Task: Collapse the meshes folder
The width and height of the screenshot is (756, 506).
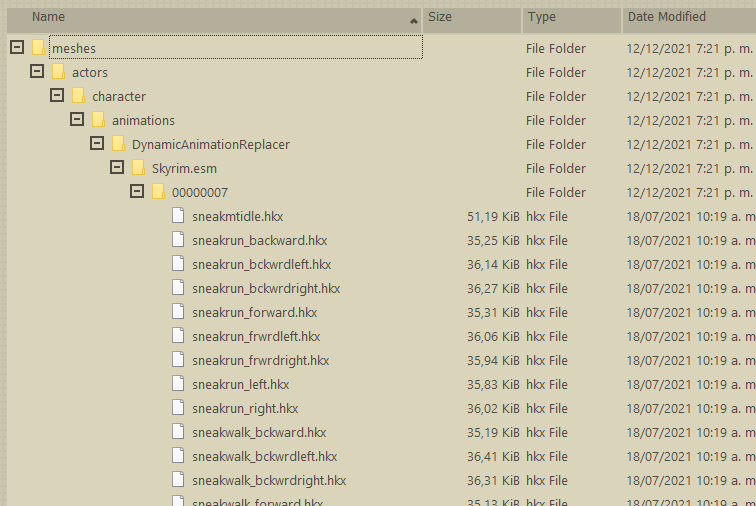Action: tap(17, 47)
